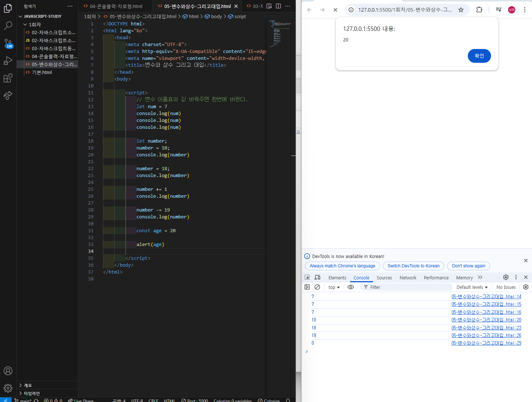Click the notifications bell in status bar

point(288,400)
